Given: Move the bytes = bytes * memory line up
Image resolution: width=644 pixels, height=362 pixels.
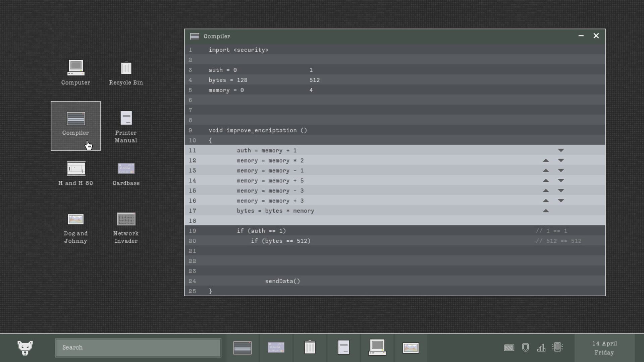Looking at the screenshot, I should tap(546, 211).
